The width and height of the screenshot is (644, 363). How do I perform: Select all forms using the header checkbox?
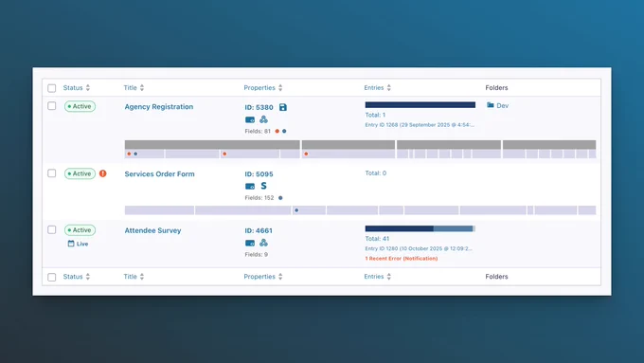tap(52, 88)
